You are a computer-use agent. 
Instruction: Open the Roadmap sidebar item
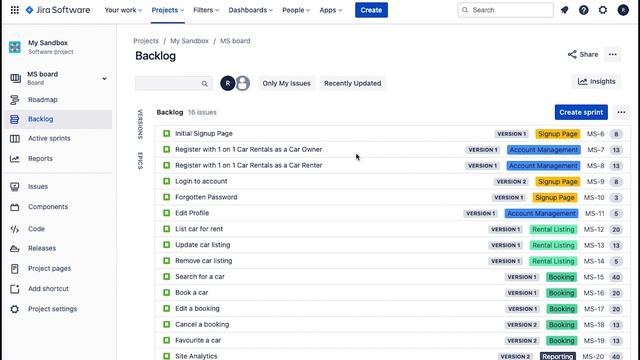tap(42, 100)
